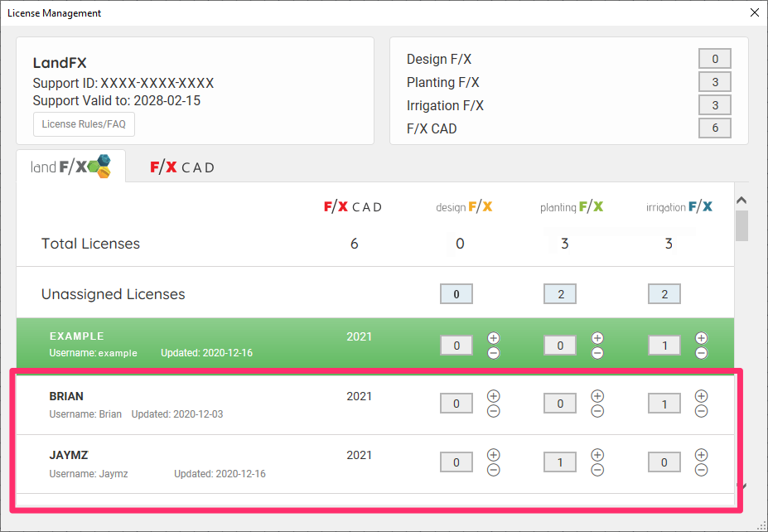
Task: Click EXAMPLE's Design F/X value box
Action: pos(456,346)
